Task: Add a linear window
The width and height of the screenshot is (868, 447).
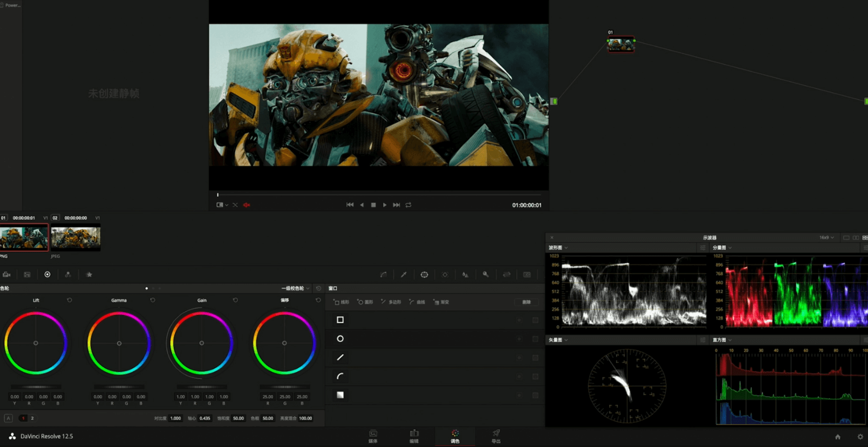Action: click(x=341, y=302)
